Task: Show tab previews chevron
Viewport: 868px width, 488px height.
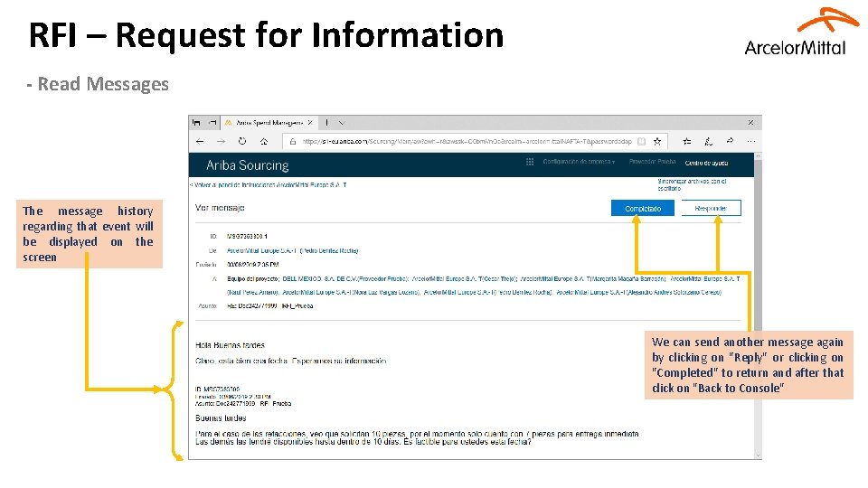Action: coord(342,123)
